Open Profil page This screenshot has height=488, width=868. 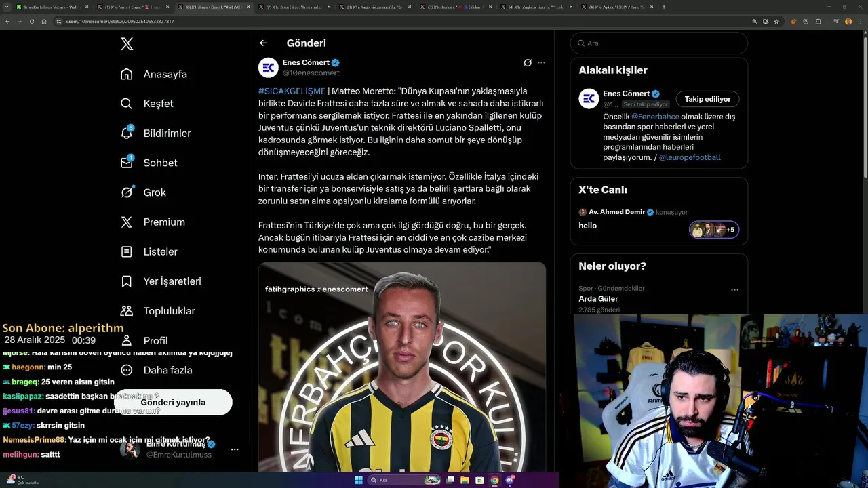click(x=144, y=340)
